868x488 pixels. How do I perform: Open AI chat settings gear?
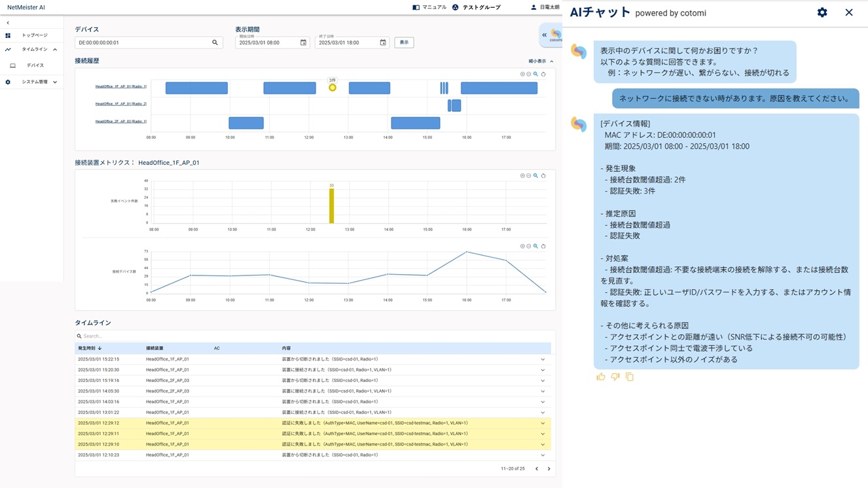coord(822,12)
